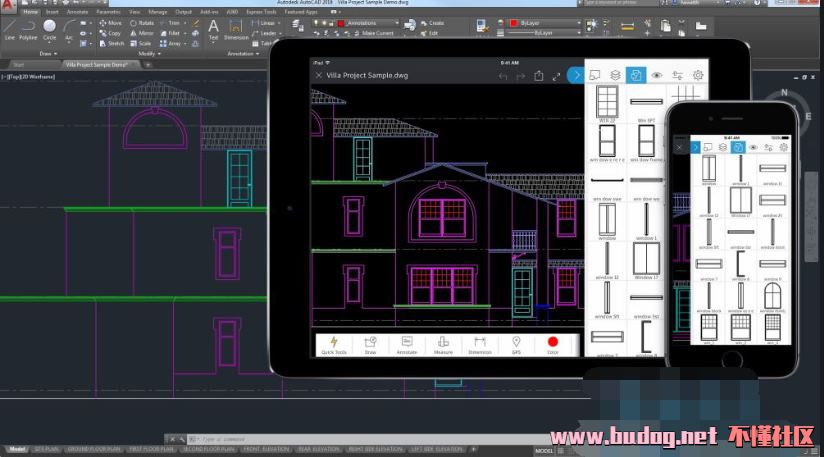This screenshot has width=824, height=457.
Task: Open the Array tool dropdown arrow
Action: click(x=184, y=43)
